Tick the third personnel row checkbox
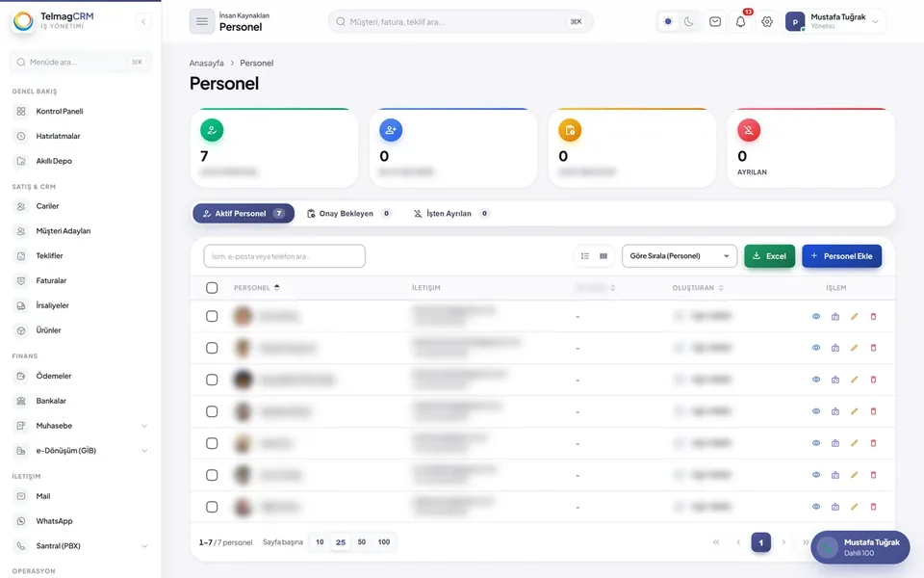Screen dimensions: 924x578 tap(212, 380)
